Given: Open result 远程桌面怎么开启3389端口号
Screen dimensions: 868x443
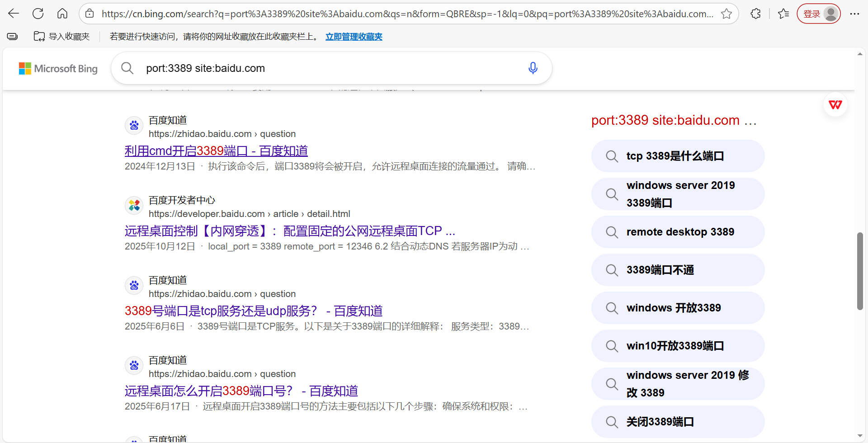Looking at the screenshot, I should coord(241,391).
